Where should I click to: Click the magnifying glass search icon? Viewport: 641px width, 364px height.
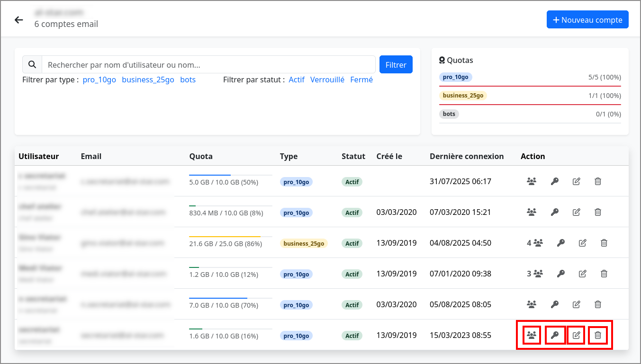(32, 65)
